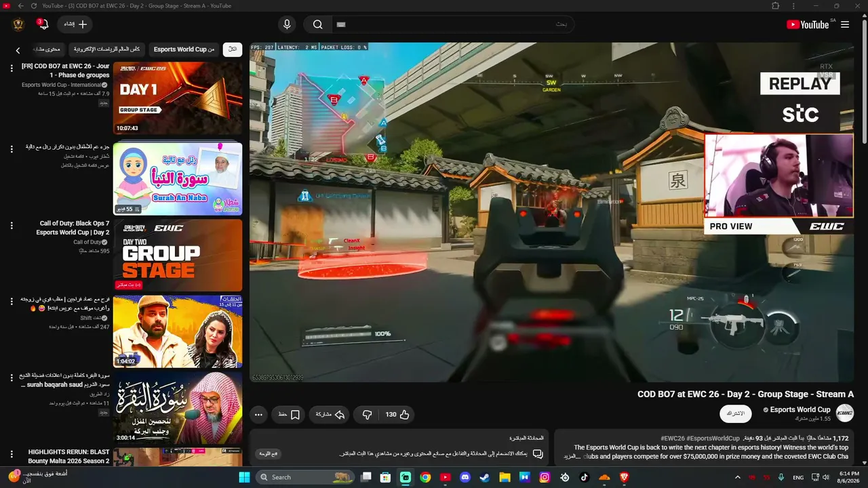This screenshot has width=868, height=488.
Task: Switch ENG input language in tray
Action: [x=799, y=477]
